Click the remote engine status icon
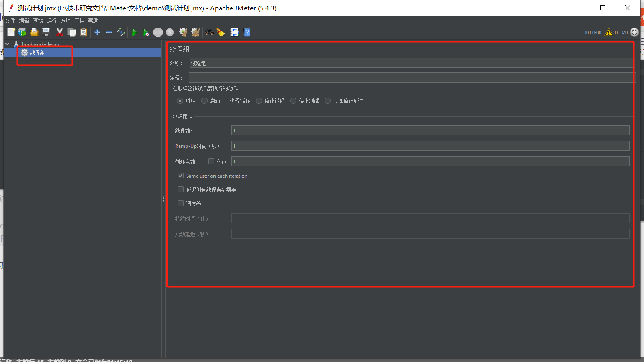The width and height of the screenshot is (644, 362). click(634, 32)
